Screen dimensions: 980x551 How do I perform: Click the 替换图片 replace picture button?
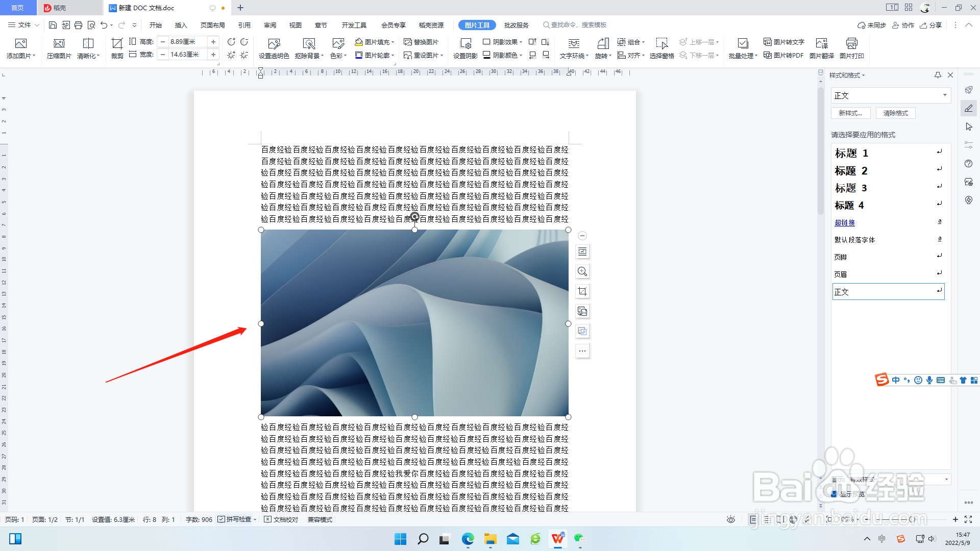coord(421,42)
